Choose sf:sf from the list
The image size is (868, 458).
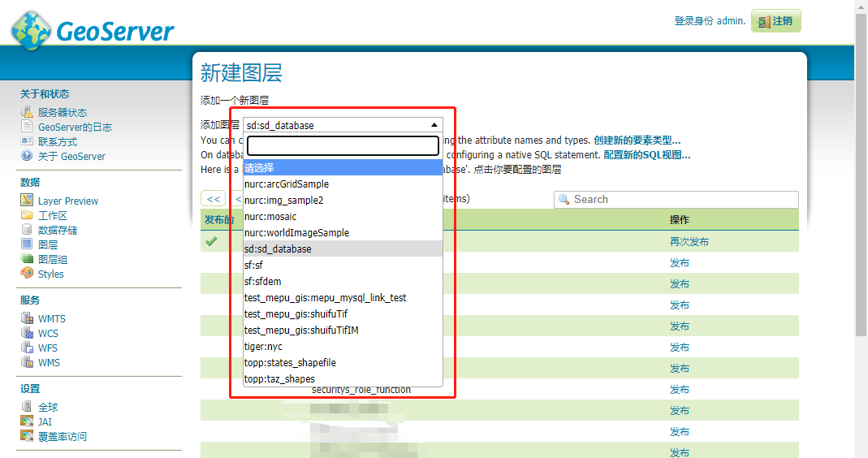(x=343, y=266)
